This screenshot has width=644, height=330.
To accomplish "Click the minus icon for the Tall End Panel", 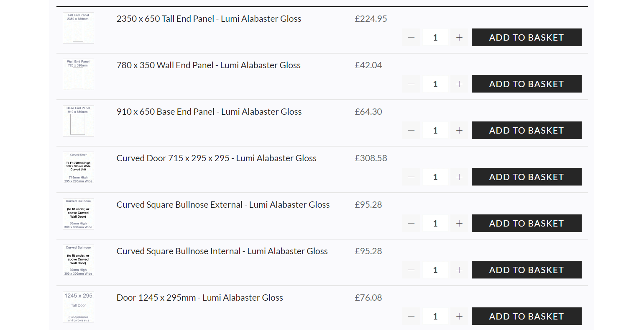I will point(411,37).
